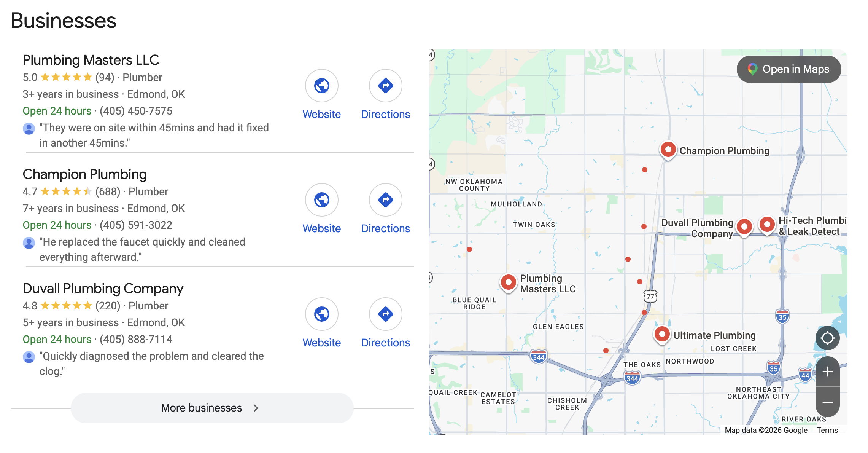Open the Website icon for Champion Plumbing
This screenshot has height=453, width=868.
(x=322, y=200)
